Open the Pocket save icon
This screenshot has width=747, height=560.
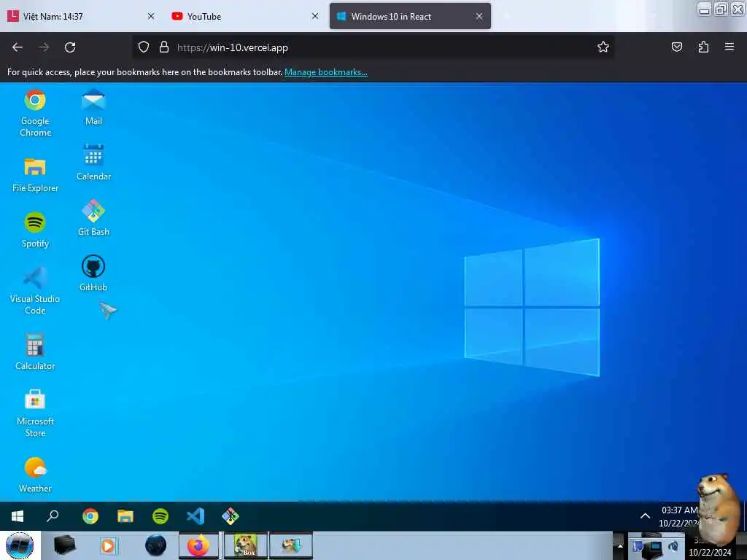(x=677, y=47)
